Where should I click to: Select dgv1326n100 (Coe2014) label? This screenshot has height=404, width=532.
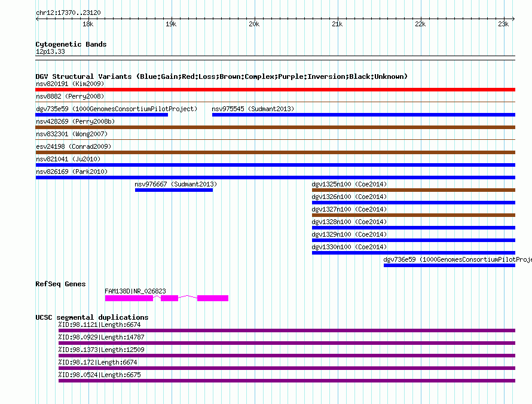[349, 197]
